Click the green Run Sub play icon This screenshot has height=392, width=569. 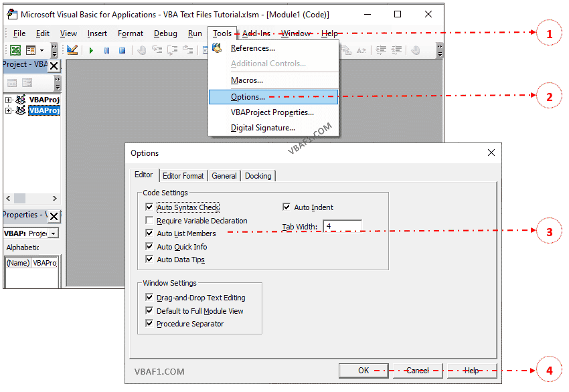coord(91,50)
